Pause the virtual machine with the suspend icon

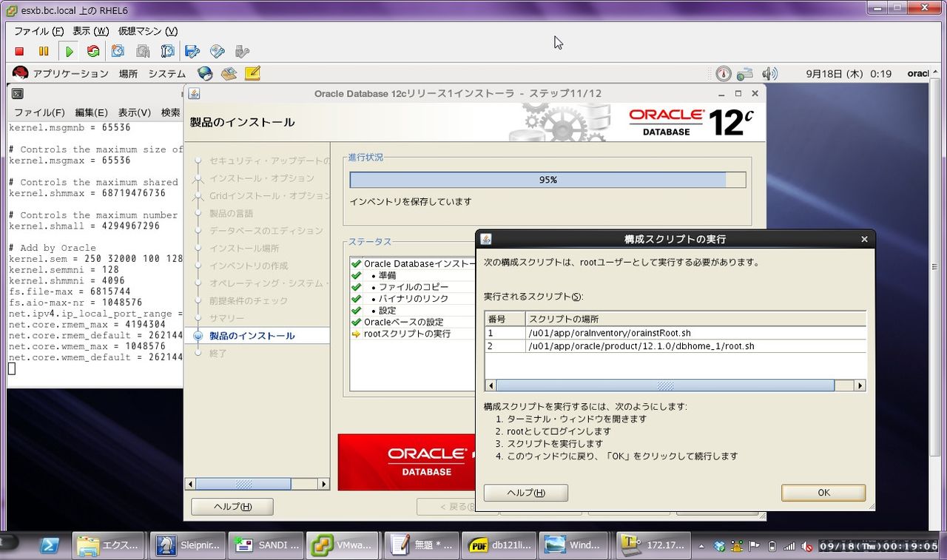[x=44, y=51]
